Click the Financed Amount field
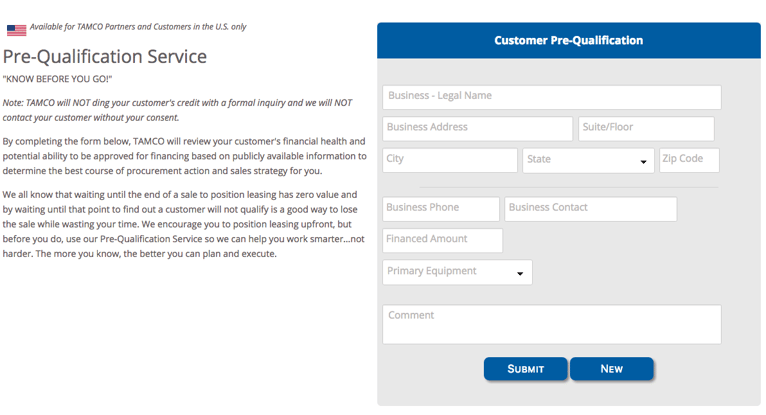 coord(442,240)
